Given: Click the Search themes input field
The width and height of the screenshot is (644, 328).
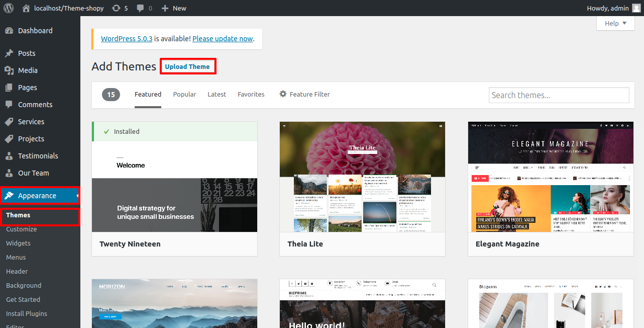Looking at the screenshot, I should 559,95.
